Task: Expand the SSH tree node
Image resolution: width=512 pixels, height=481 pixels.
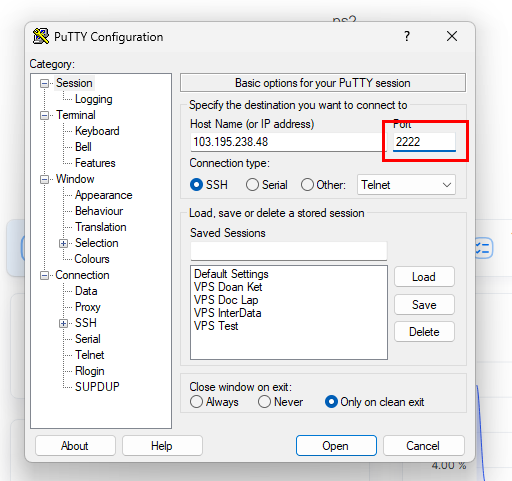Action: click(x=63, y=323)
